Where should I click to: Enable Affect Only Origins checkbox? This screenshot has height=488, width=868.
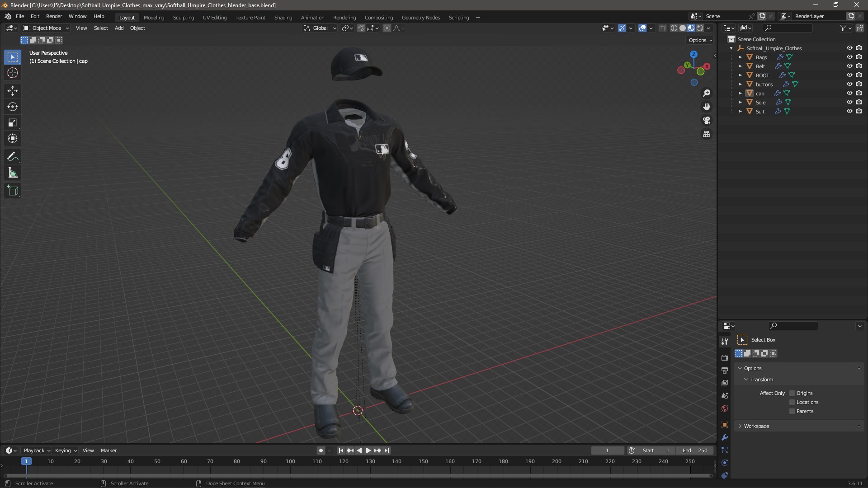tap(792, 393)
